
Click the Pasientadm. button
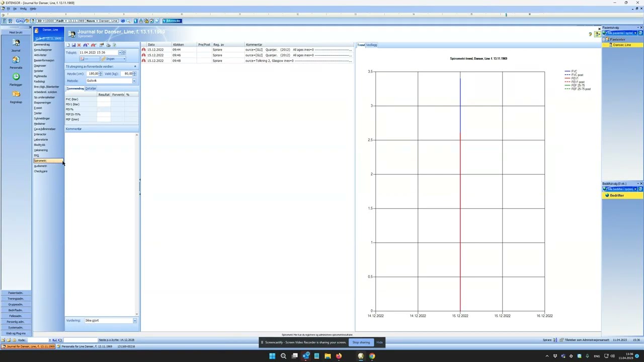16,293
